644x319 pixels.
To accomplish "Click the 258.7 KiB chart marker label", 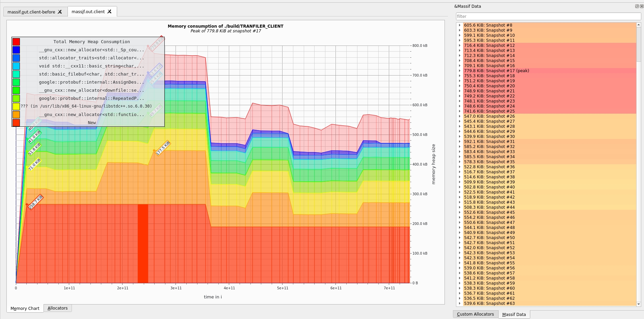I will tap(36, 202).
